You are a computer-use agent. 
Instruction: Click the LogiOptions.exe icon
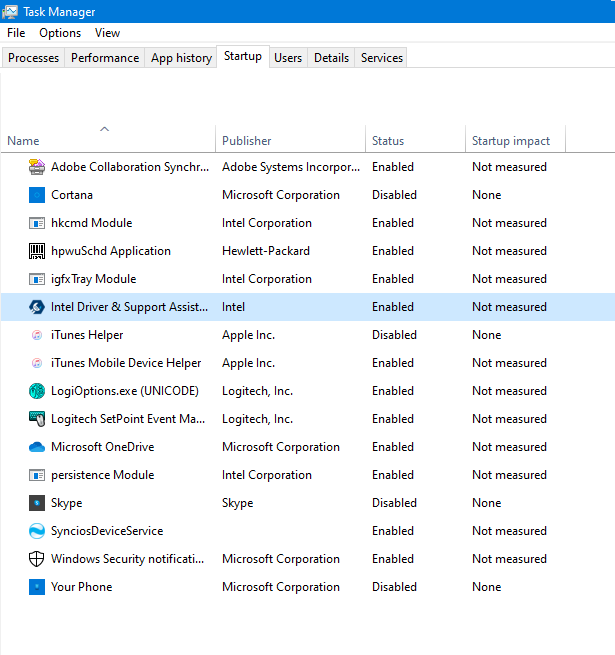[37, 391]
